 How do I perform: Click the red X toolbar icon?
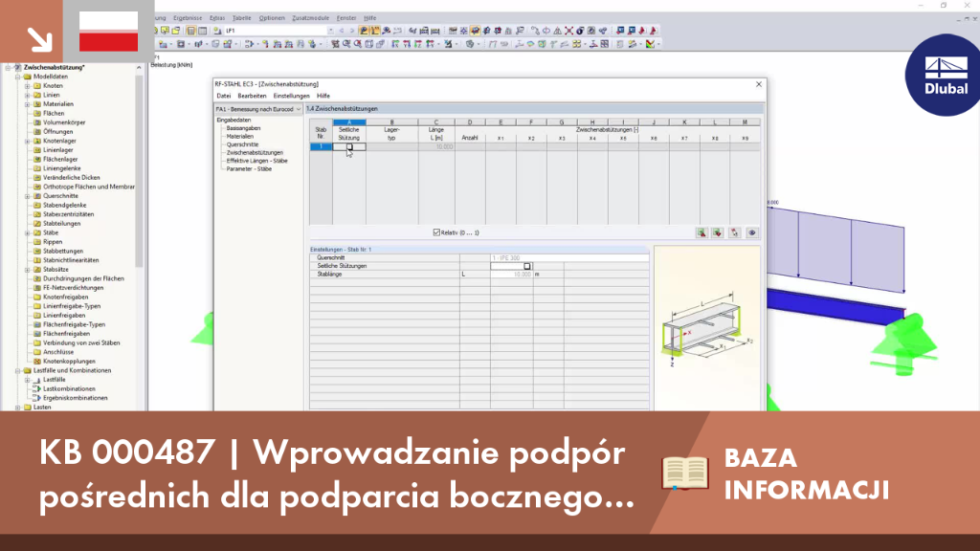pos(568,30)
